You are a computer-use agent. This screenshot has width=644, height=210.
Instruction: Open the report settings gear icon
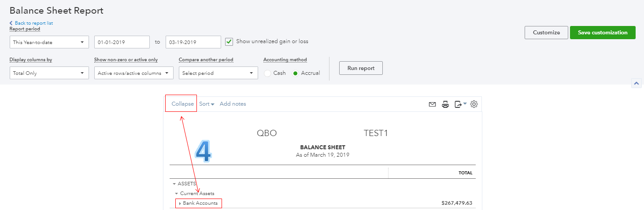tap(474, 104)
